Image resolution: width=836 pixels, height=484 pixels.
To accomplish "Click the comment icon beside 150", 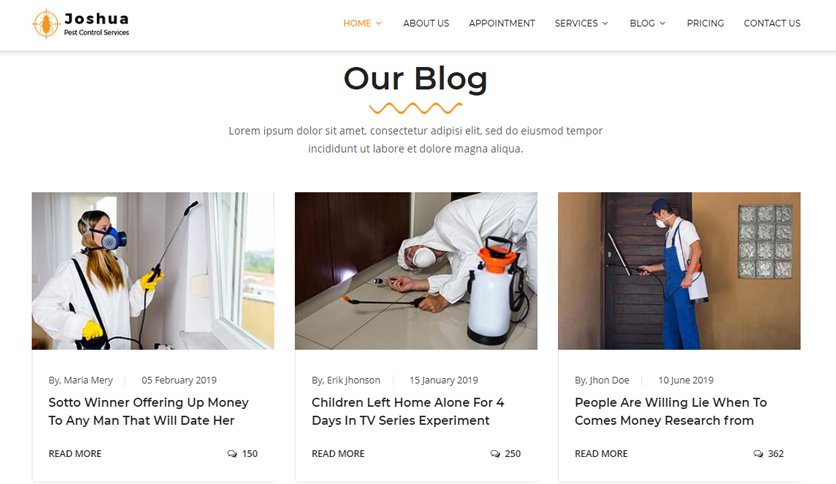I will coord(232,454).
